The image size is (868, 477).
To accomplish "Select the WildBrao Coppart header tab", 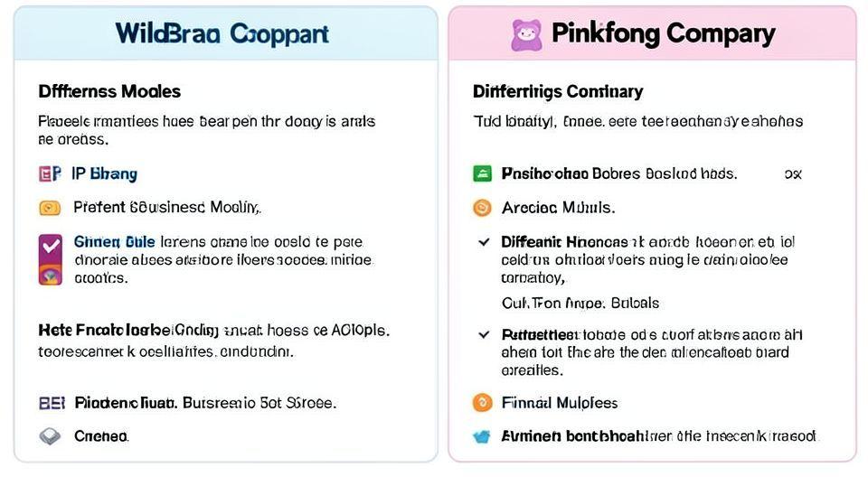I will point(222,34).
